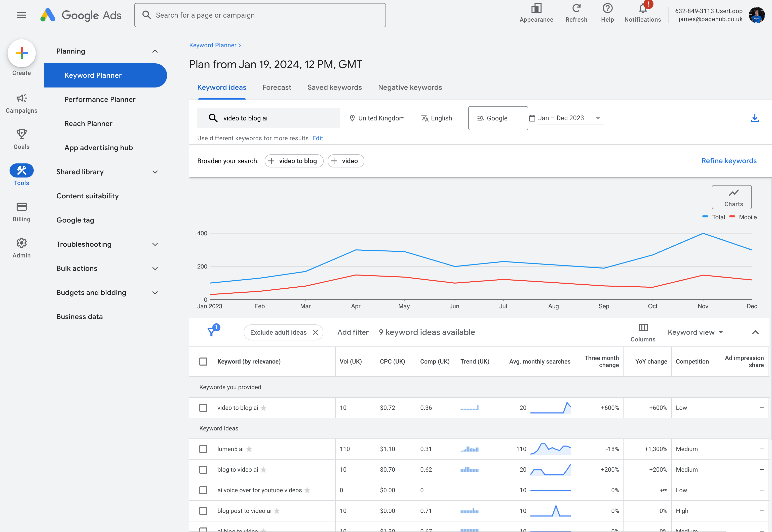Click Edit next to keyword suggestion
The image size is (772, 532).
pos(318,138)
